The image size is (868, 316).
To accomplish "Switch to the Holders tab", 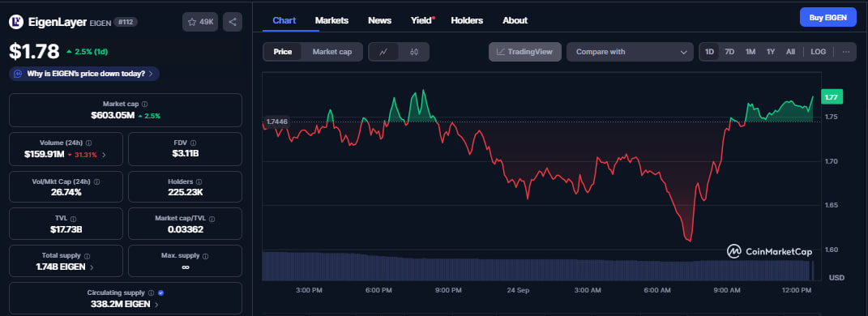I will tap(467, 20).
